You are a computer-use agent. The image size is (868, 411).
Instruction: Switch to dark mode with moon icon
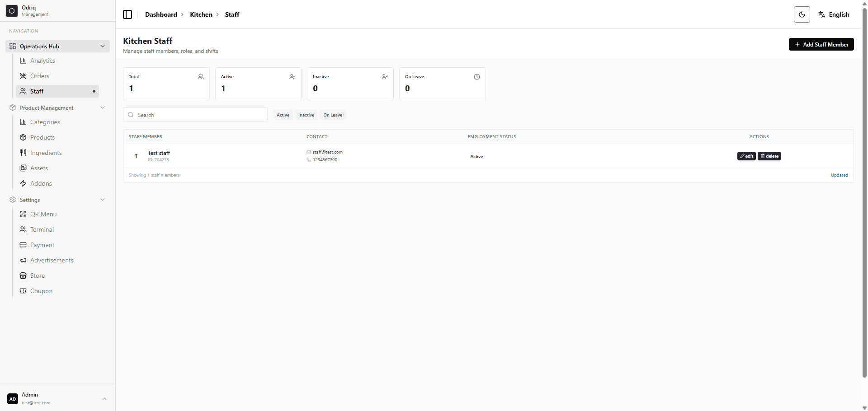point(802,14)
